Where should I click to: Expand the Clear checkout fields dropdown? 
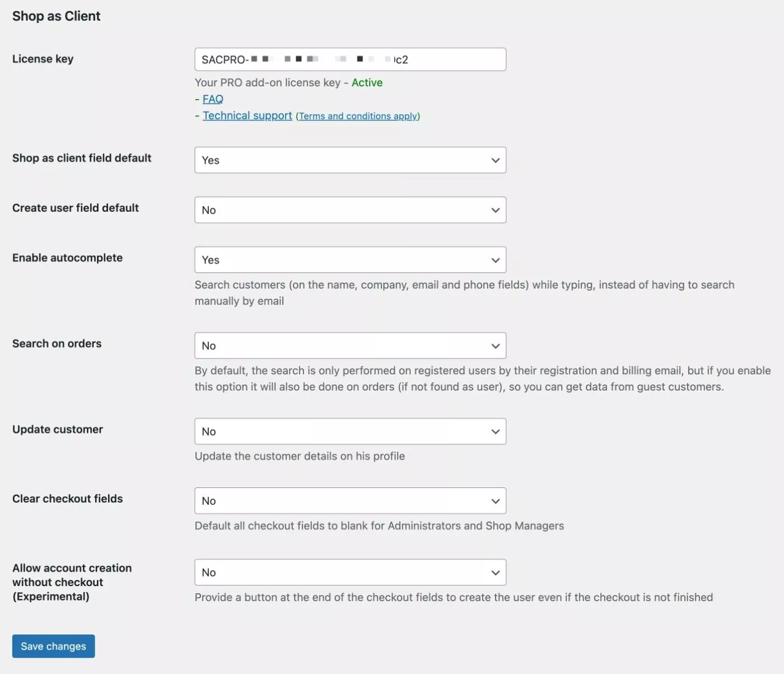(350, 501)
